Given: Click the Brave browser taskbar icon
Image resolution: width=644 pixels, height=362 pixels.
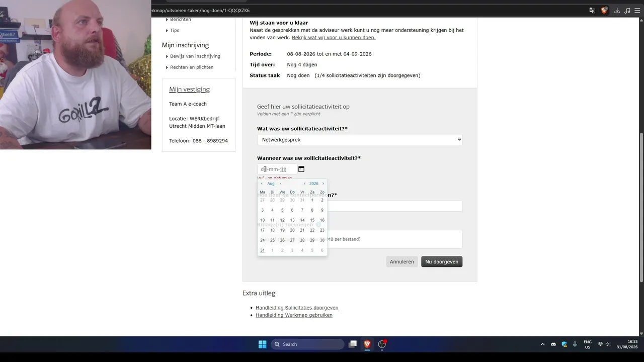Looking at the screenshot, I should pos(367,344).
